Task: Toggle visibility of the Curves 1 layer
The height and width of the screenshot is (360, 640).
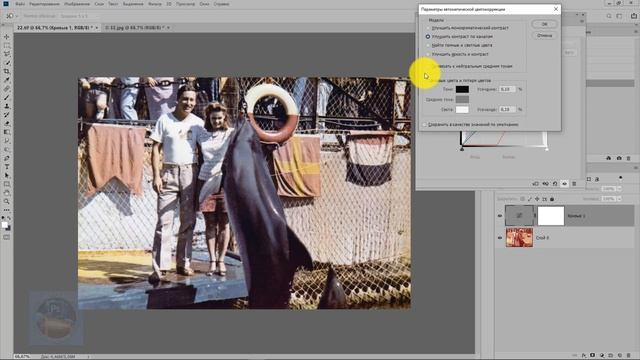Action: pyautogui.click(x=500, y=216)
